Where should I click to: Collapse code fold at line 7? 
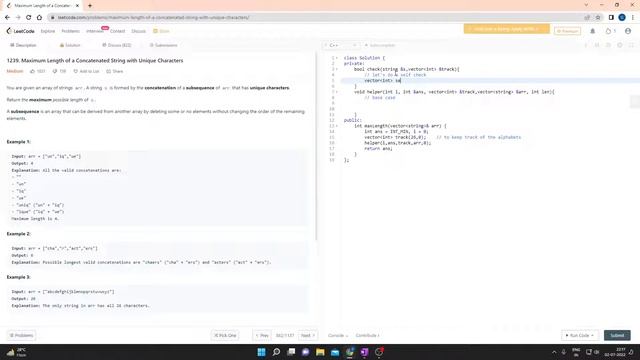[337, 92]
